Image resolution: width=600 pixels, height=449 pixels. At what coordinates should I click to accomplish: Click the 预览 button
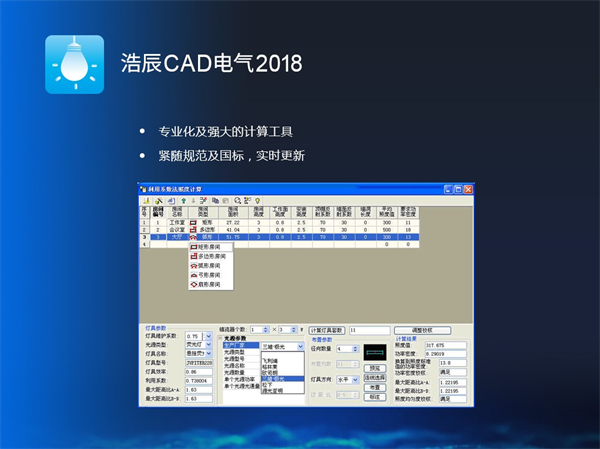click(375, 368)
